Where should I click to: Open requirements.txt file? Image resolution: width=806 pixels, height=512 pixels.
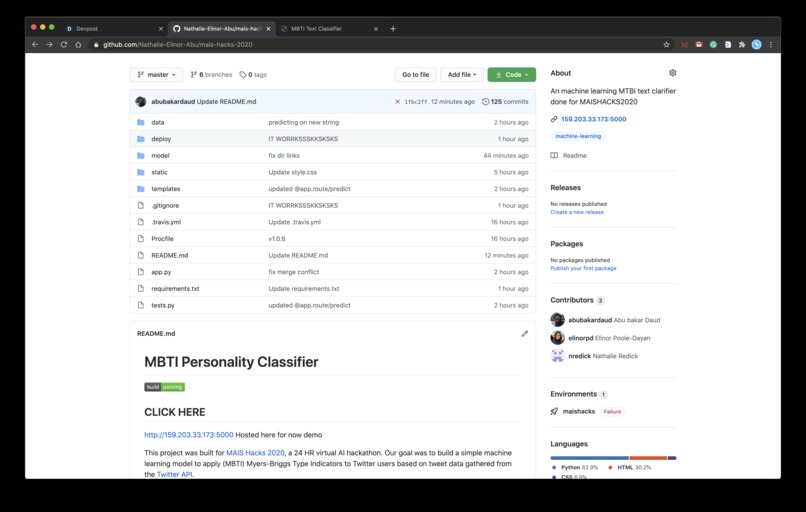(x=175, y=288)
